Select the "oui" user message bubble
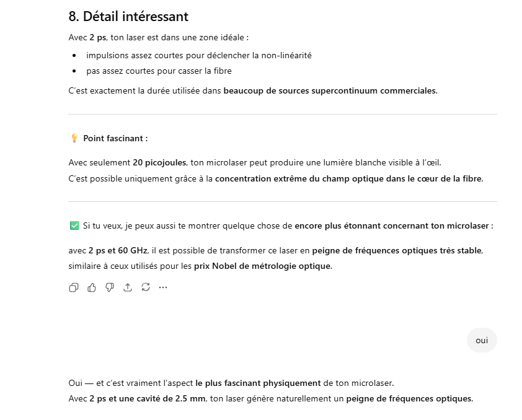The image size is (522, 420). tap(482, 340)
